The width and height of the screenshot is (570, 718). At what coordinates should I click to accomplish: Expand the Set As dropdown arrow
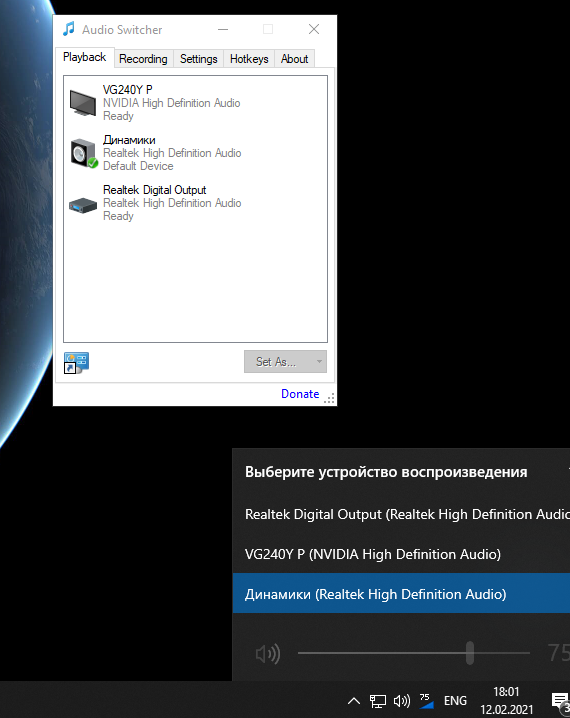click(x=319, y=362)
